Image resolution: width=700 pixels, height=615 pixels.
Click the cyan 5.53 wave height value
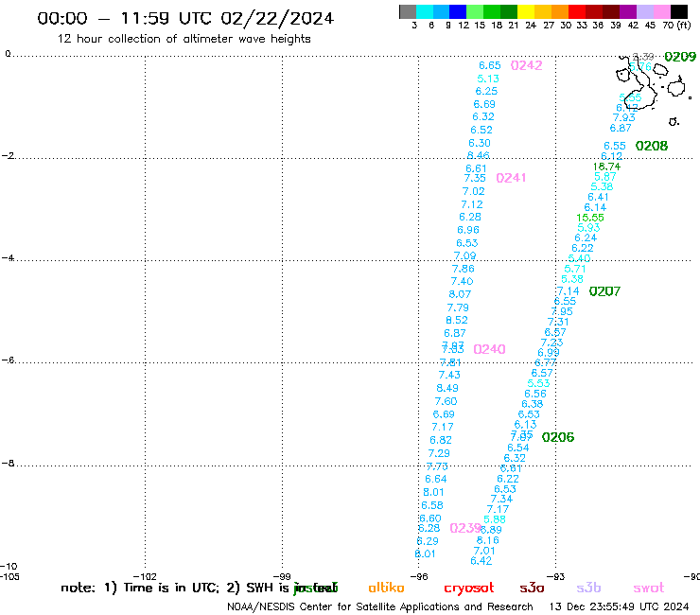[x=538, y=383]
